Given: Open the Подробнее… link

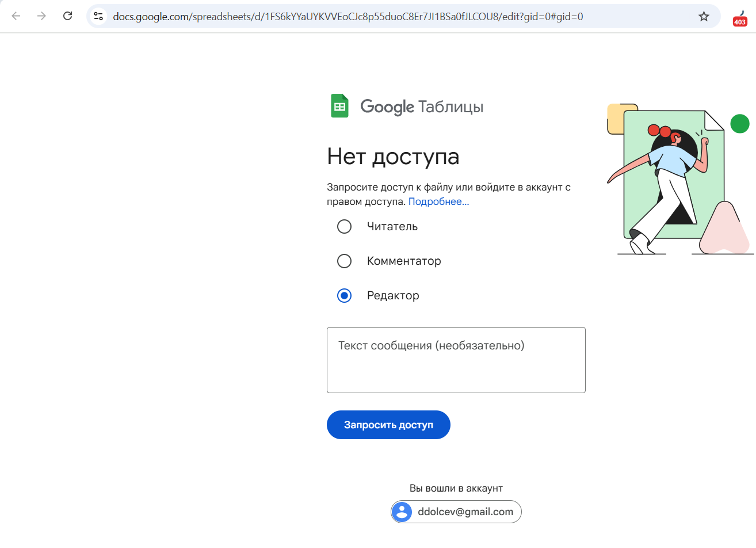Looking at the screenshot, I should click(438, 201).
